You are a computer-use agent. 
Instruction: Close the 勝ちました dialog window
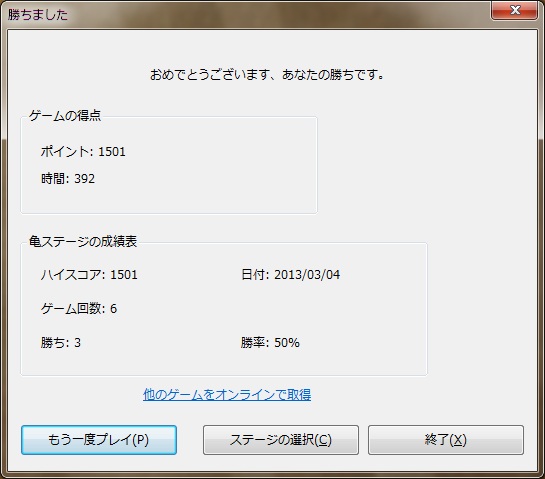pos(515,10)
